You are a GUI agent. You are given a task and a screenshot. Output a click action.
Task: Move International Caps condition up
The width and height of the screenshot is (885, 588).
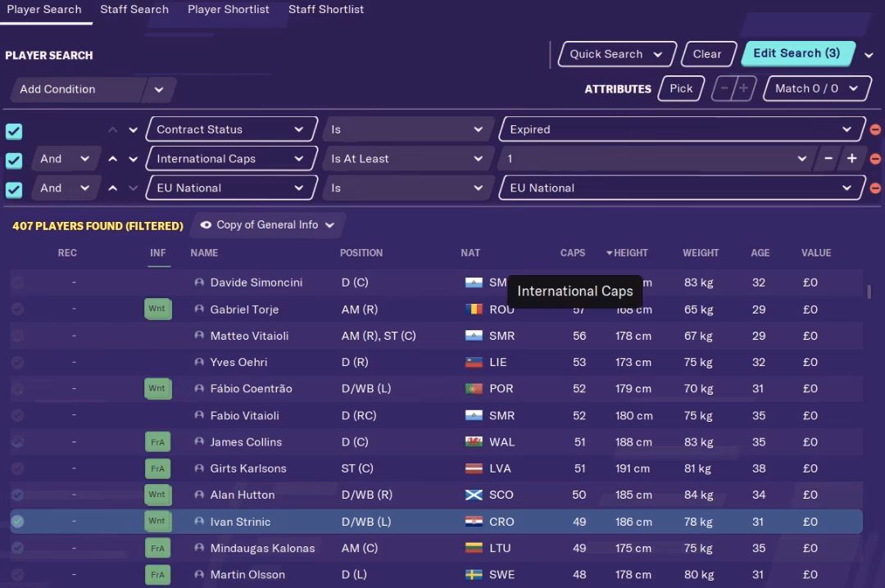(x=113, y=159)
